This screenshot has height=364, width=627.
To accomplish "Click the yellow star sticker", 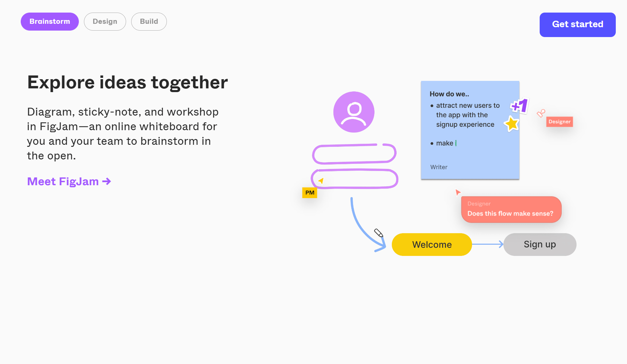I will coord(511,124).
